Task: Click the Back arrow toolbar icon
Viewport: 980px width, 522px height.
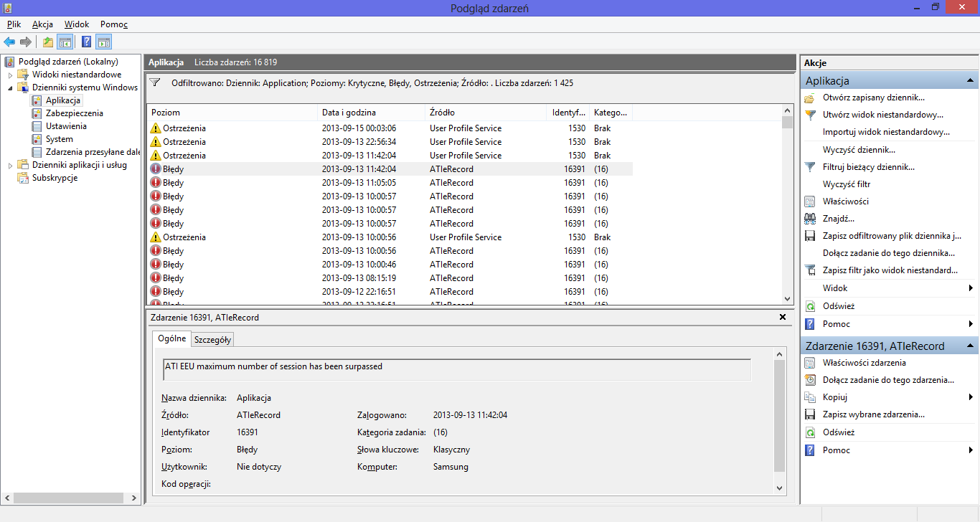Action: (9, 42)
